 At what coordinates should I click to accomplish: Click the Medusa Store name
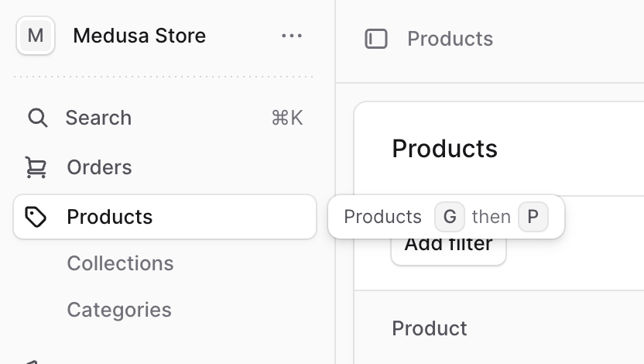coord(139,36)
